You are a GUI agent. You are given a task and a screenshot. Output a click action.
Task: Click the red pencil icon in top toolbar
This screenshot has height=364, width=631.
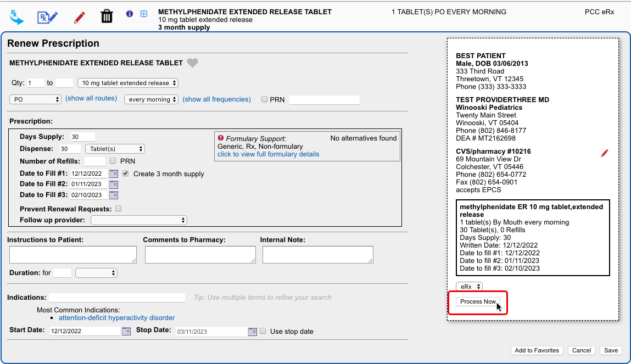pyautogui.click(x=80, y=18)
